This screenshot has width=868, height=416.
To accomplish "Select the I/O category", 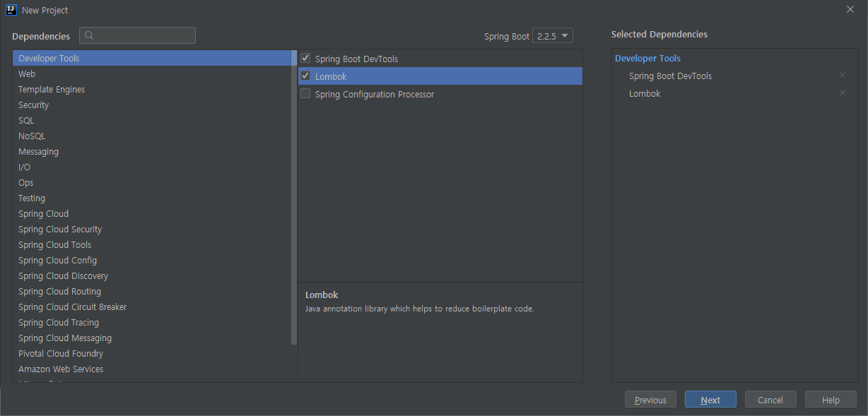I will point(152,167).
